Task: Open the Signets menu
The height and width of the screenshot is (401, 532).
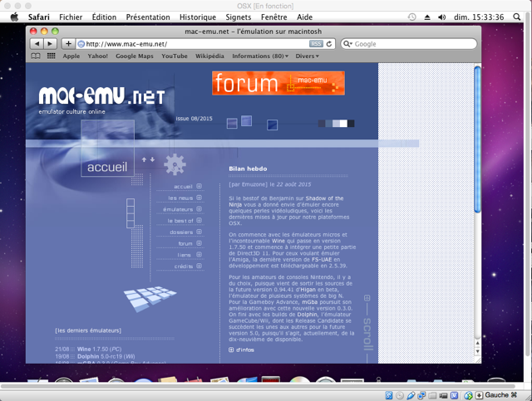Action: [239, 17]
